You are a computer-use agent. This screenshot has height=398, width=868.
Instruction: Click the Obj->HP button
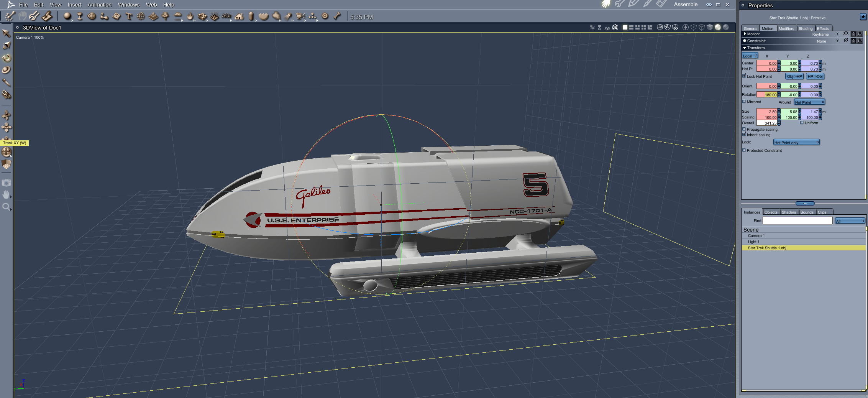point(794,76)
